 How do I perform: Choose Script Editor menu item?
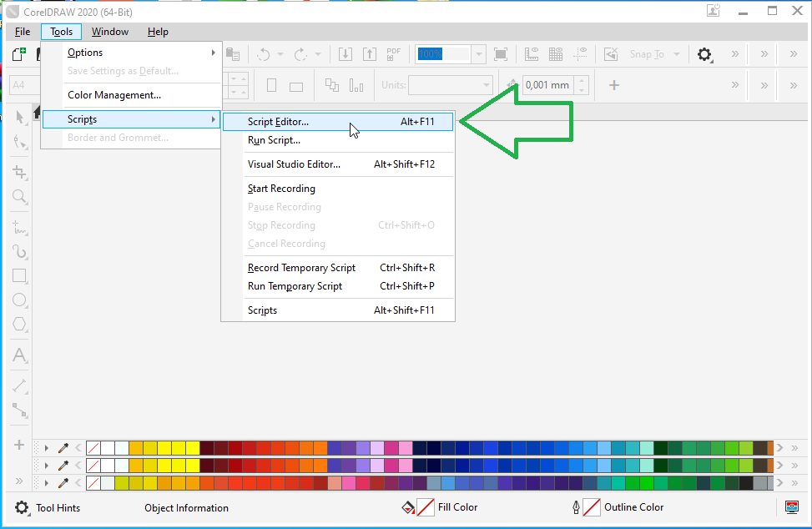click(338, 122)
